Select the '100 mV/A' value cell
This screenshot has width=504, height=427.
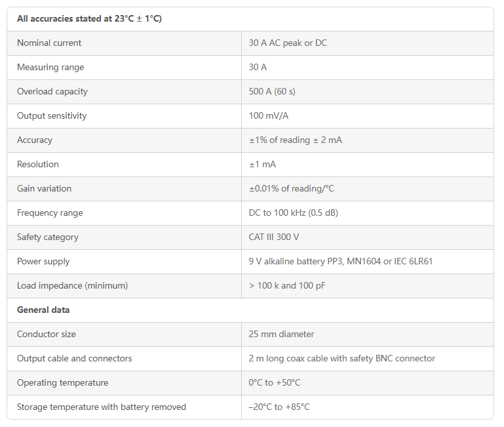coord(368,116)
